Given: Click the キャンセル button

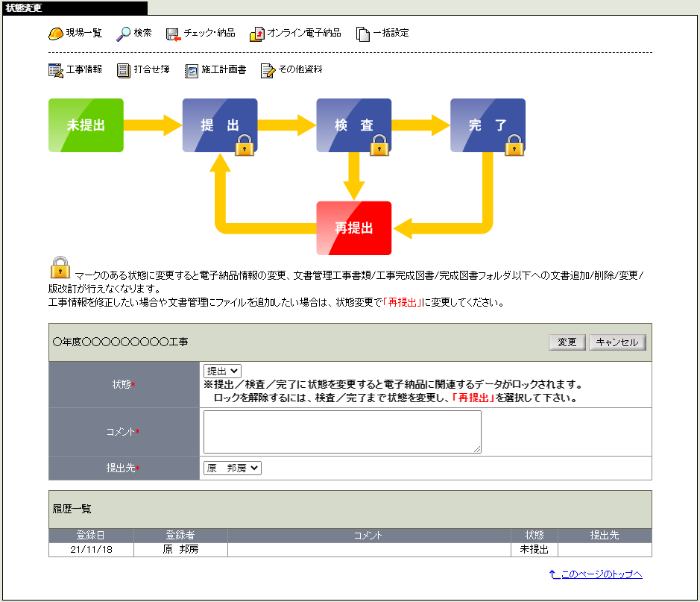Looking at the screenshot, I should (617, 342).
